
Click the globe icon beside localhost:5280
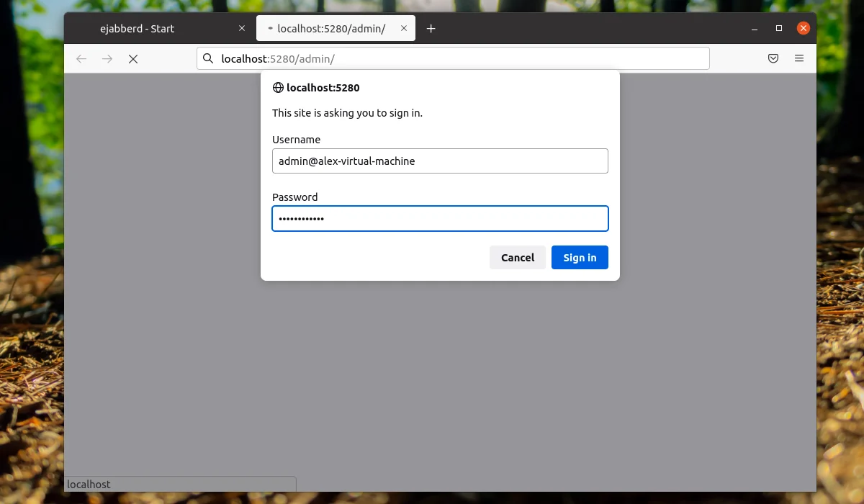pos(278,88)
